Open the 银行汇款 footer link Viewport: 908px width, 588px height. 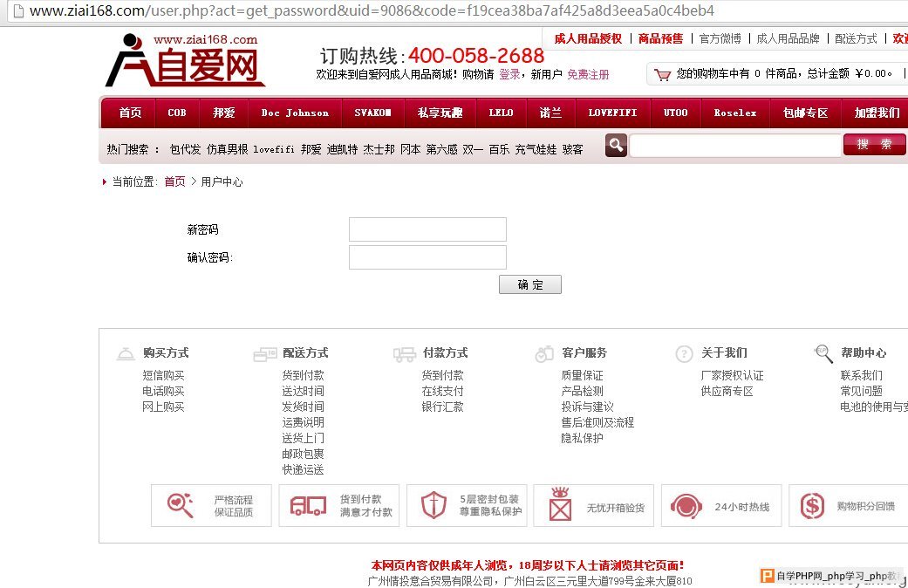[x=442, y=407]
